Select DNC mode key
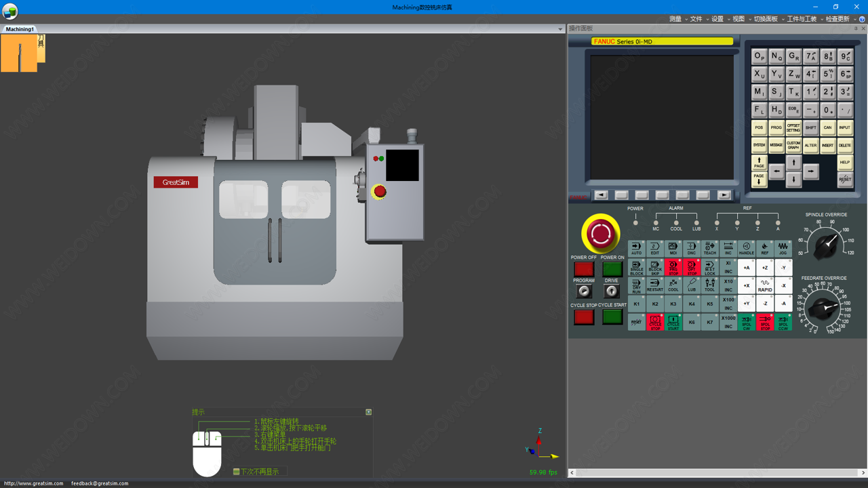 (x=691, y=249)
